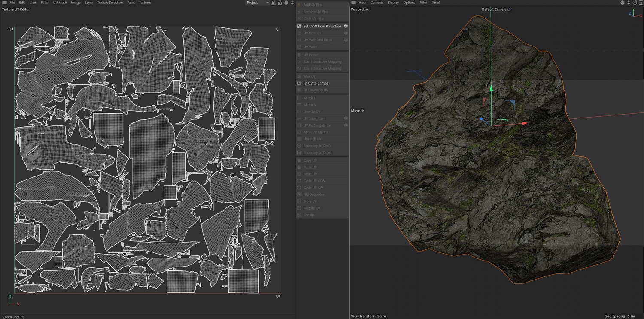Click the Reset UV command
The width and height of the screenshot is (644, 319).
(x=322, y=174)
